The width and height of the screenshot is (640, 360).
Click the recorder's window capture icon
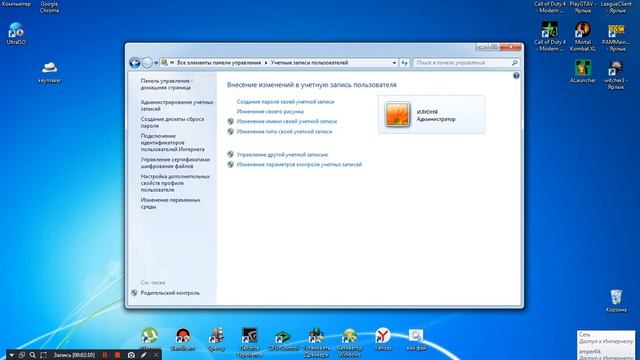[22, 355]
